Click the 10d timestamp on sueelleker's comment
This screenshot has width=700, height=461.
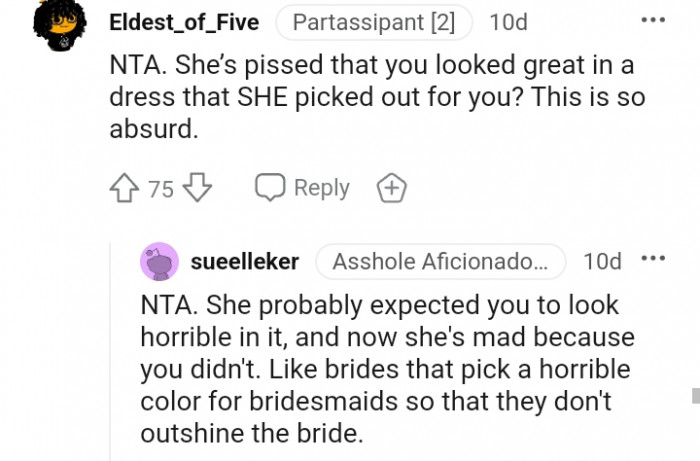pyautogui.click(x=602, y=262)
